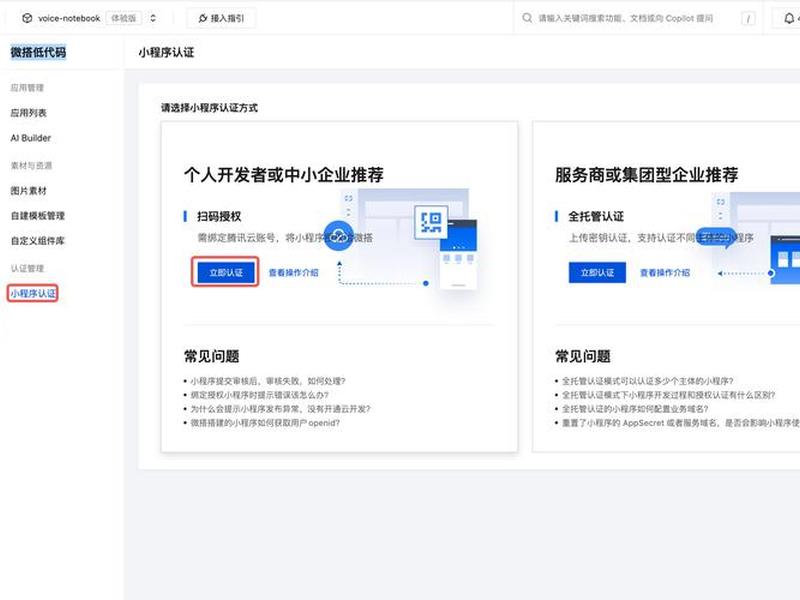
Task: Click the 全托管认证 label
Action: click(596, 216)
